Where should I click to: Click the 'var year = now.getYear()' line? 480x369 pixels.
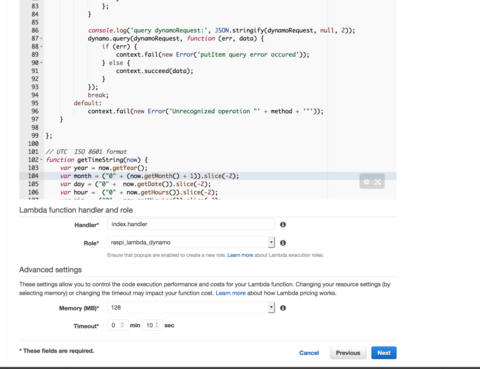(104, 168)
